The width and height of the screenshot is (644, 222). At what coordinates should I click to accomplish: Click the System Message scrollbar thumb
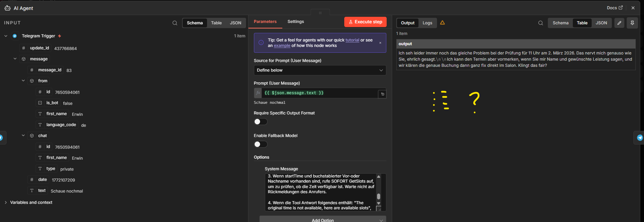tap(378, 196)
